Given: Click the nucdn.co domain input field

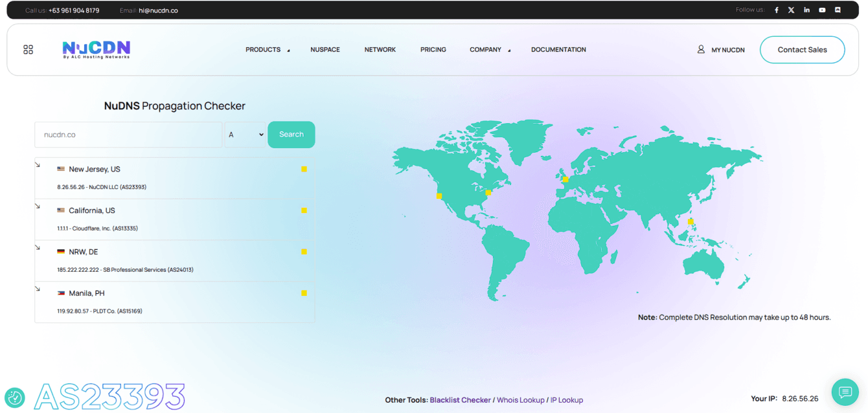Looking at the screenshot, I should (x=128, y=134).
